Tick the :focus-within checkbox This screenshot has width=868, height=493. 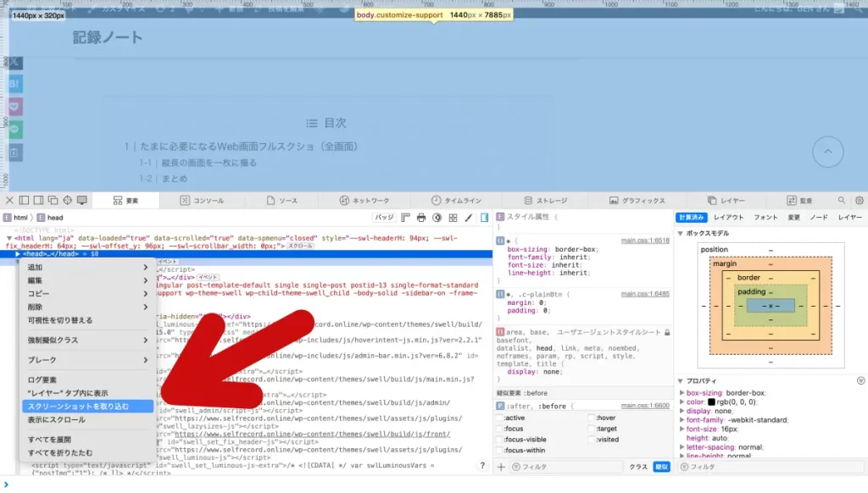click(x=500, y=451)
